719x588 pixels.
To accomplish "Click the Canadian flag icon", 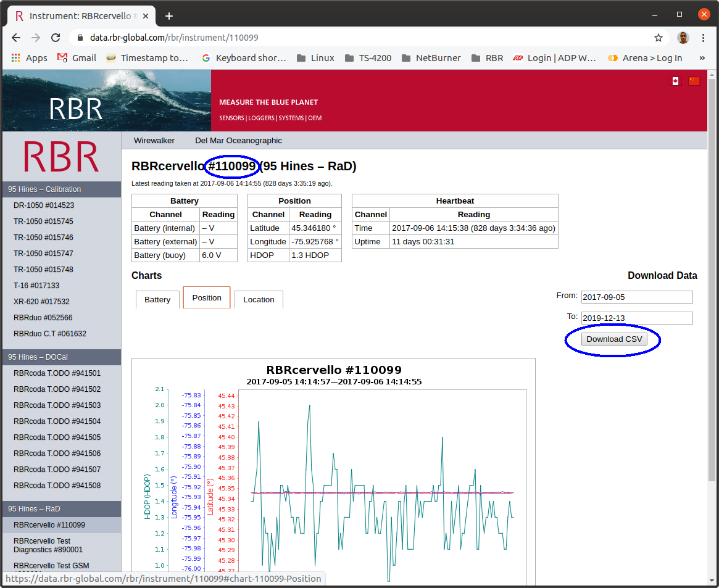I will (x=675, y=81).
